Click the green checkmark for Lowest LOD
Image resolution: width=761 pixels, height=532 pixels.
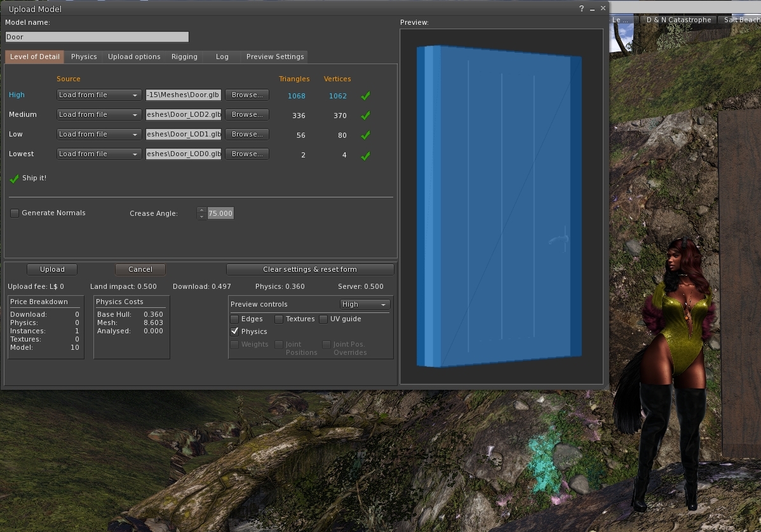(365, 155)
